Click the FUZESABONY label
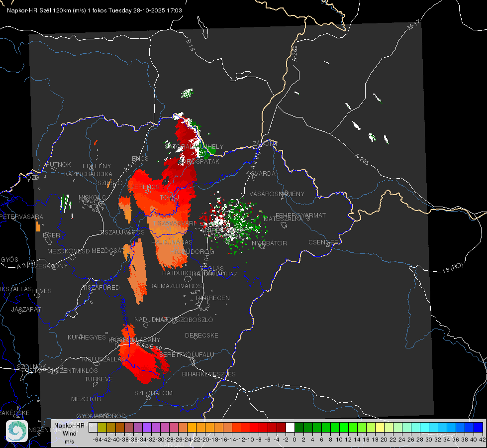 click(x=47, y=266)
